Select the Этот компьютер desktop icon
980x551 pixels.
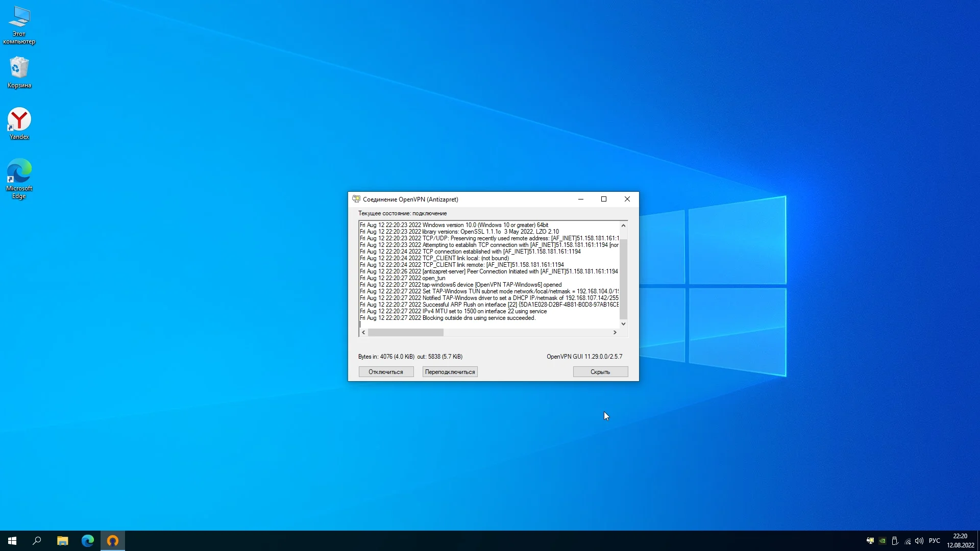click(x=19, y=24)
